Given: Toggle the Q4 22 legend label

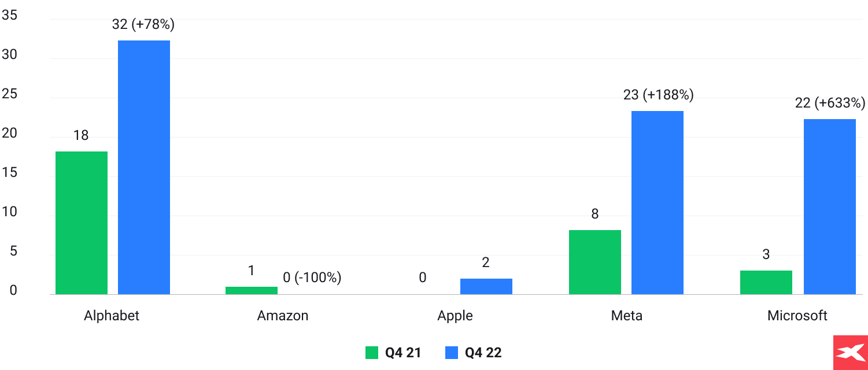Looking at the screenshot, I should click(x=483, y=353).
